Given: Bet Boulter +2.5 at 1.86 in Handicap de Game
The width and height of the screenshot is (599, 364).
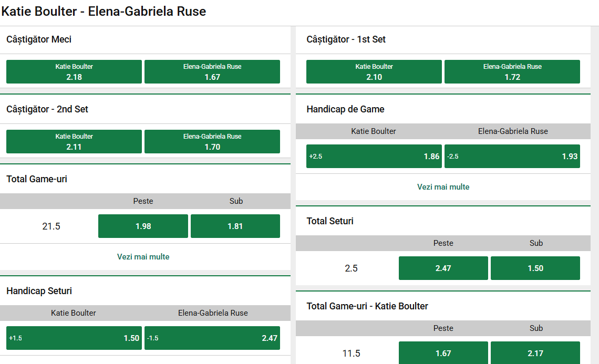Looking at the screenshot, I should (374, 156).
